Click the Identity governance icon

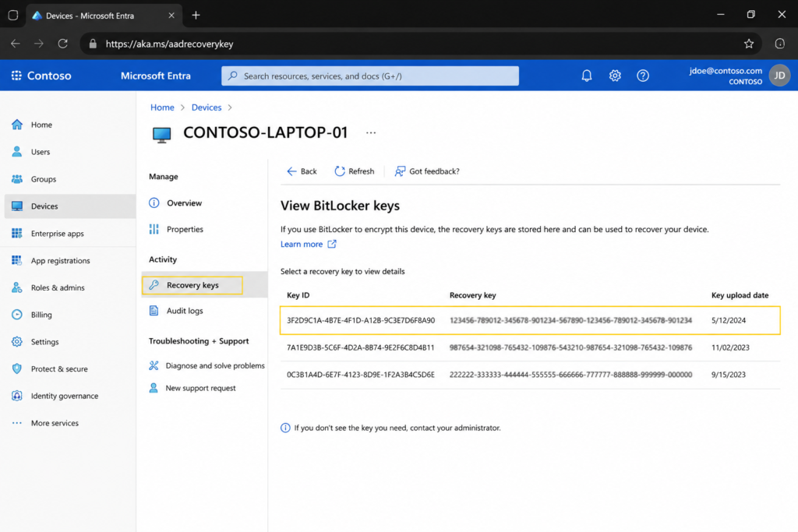coord(17,396)
